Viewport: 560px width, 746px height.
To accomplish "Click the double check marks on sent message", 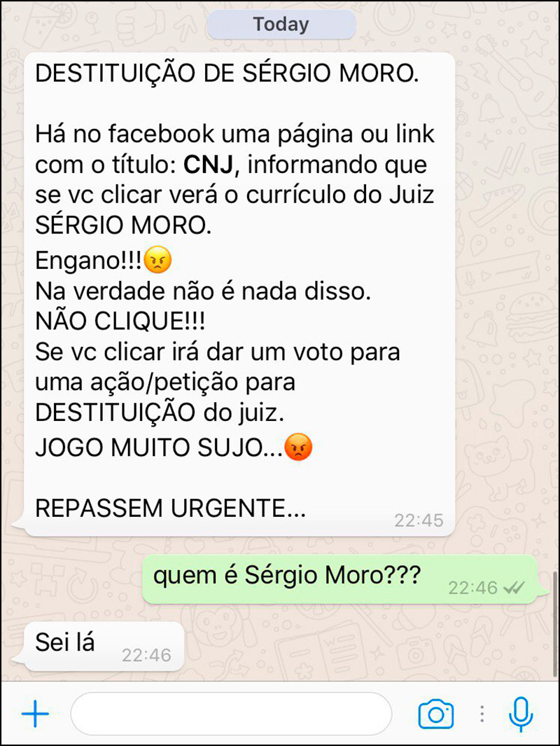I will (514, 588).
